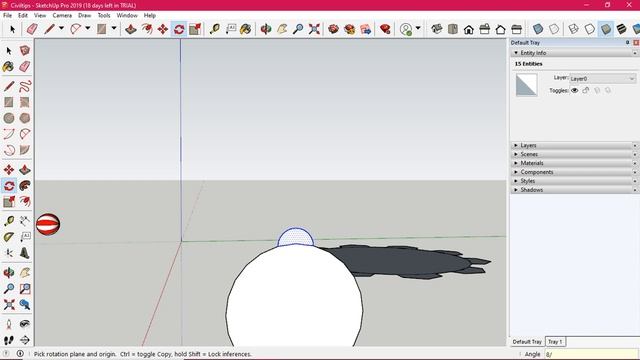Activate the Orbit tool in top toolbar
The height and width of the screenshot is (360, 640).
(266, 29)
